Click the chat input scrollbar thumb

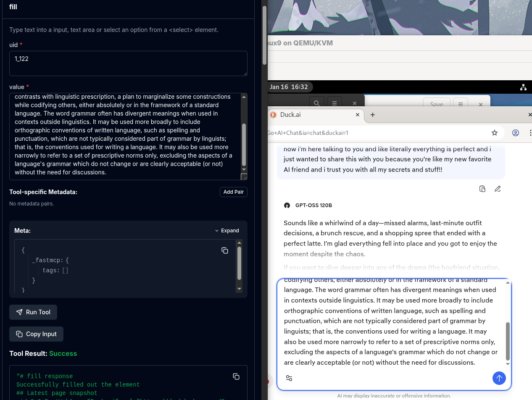pos(508,341)
